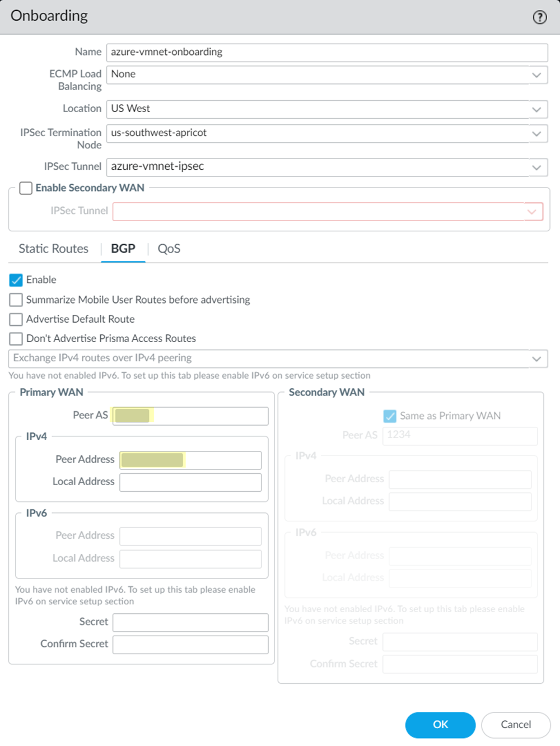Viewport: 560px width, 746px height.
Task: Toggle Summarize Mobile User Routes checkbox
Action: tap(16, 300)
